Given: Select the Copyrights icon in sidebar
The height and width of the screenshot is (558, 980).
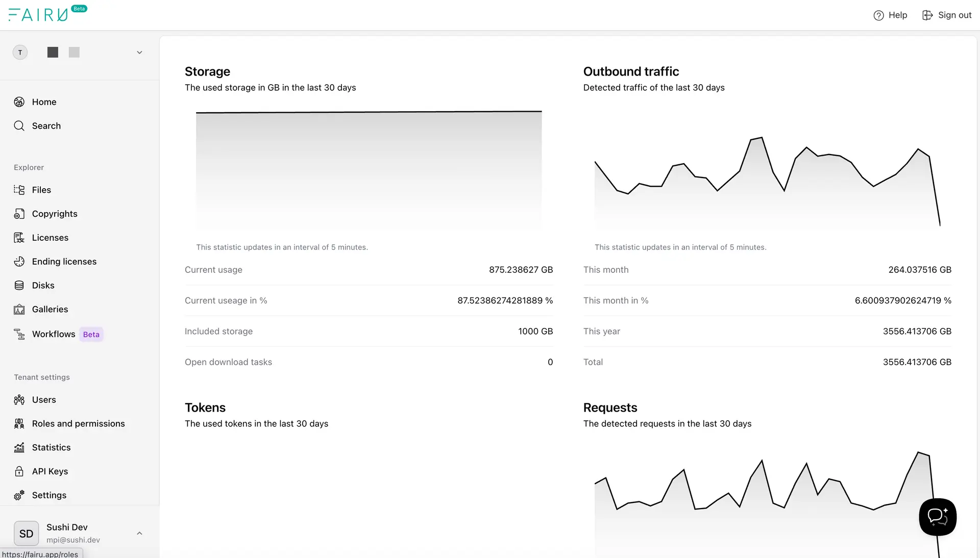Looking at the screenshot, I should click(x=19, y=214).
